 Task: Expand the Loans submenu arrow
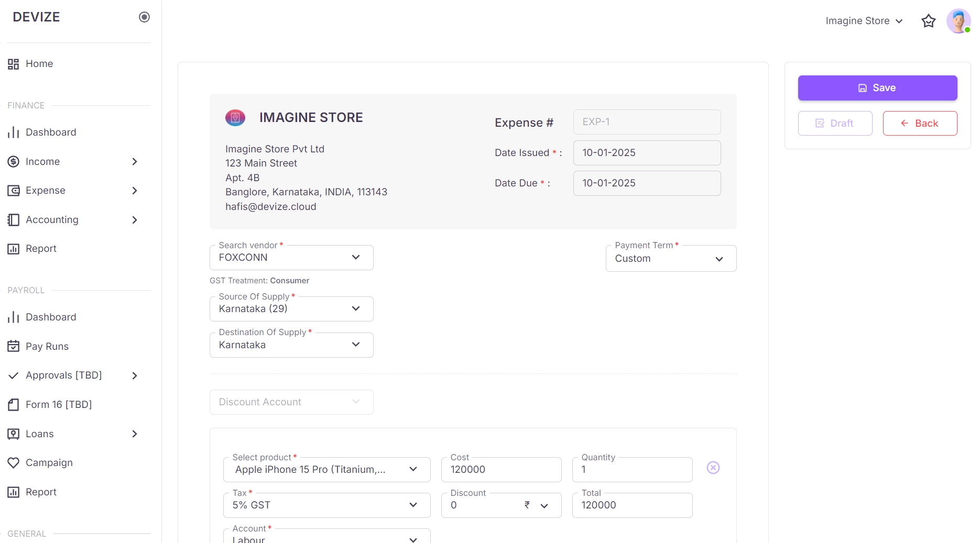[135, 434]
